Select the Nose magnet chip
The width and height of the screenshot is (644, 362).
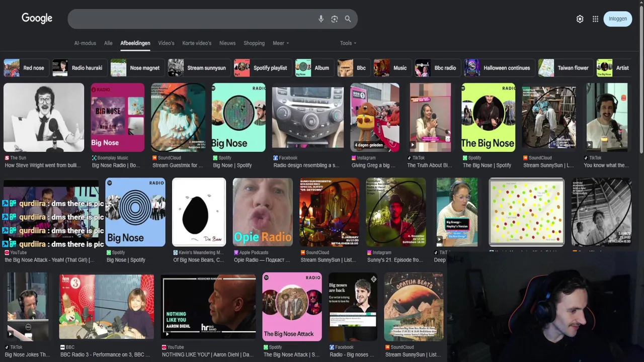coord(137,68)
